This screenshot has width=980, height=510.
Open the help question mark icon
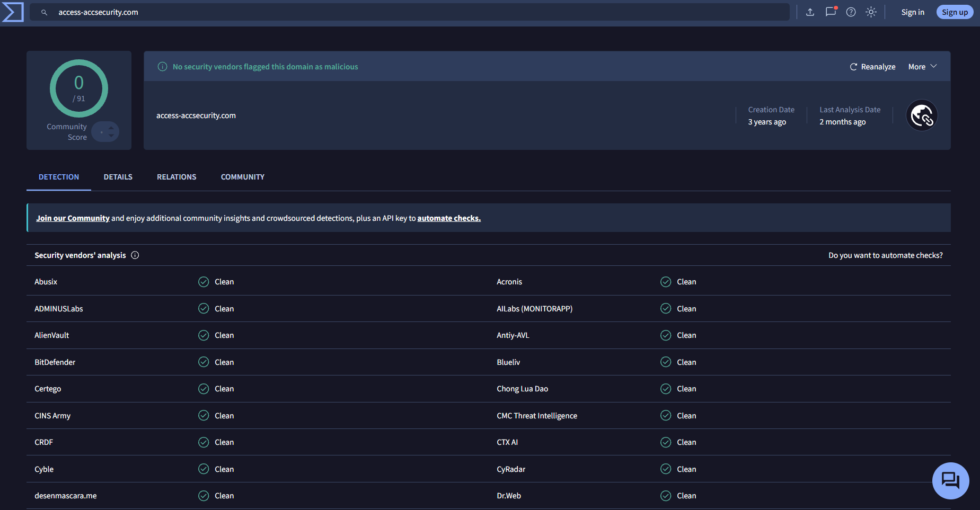[851, 12]
